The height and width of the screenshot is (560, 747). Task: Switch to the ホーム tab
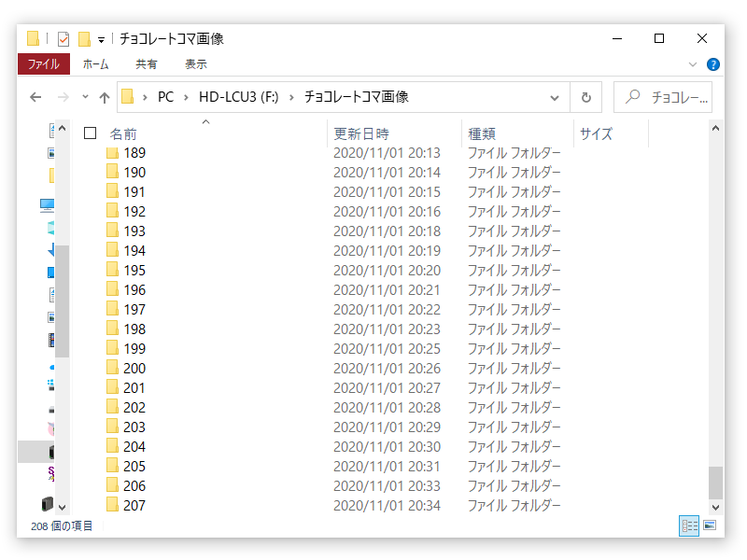click(95, 63)
